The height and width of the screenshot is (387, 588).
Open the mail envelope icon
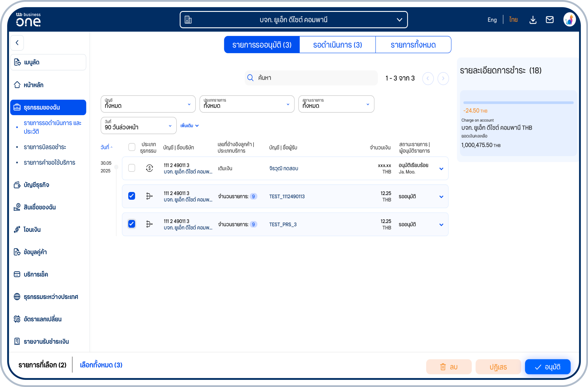tap(550, 20)
